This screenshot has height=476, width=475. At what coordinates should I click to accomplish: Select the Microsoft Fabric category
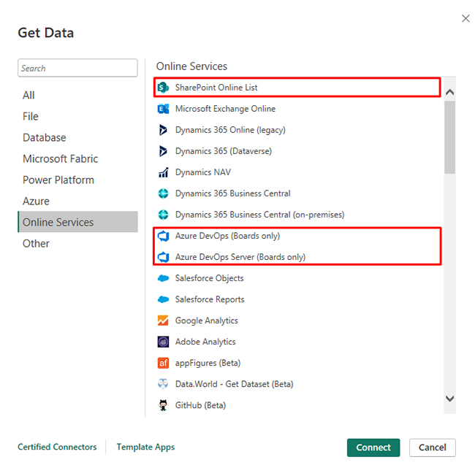pos(77,158)
